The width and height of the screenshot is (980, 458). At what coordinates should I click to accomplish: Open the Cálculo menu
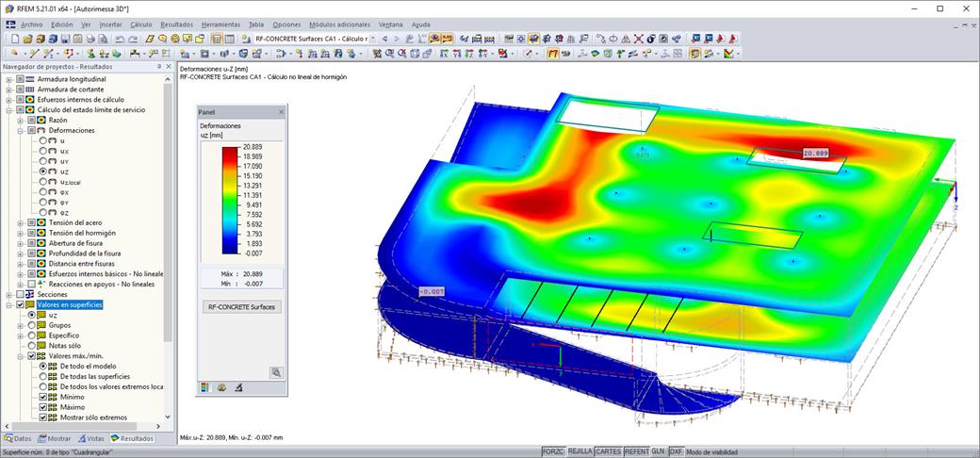coord(141,25)
